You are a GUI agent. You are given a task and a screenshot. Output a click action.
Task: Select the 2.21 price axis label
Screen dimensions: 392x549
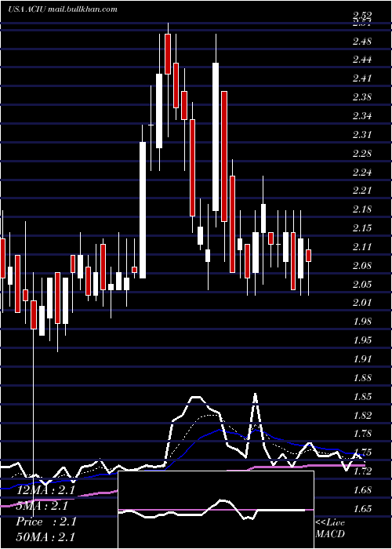click(361, 191)
